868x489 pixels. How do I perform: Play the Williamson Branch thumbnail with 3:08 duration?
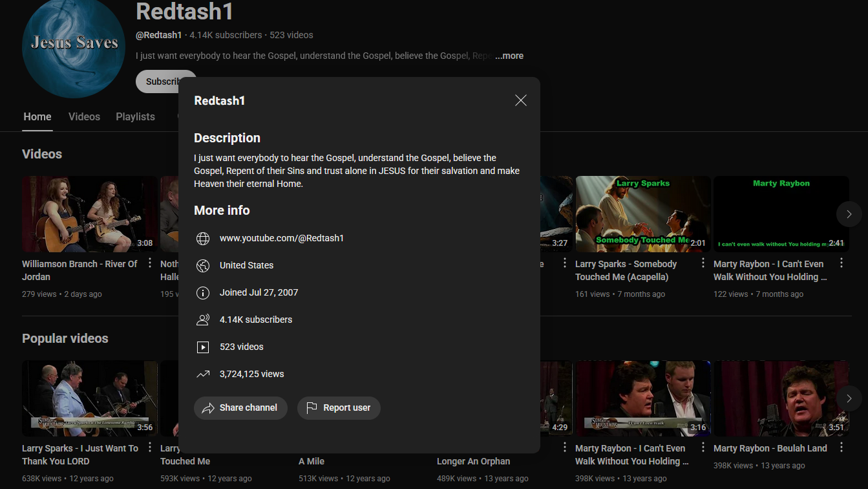point(90,214)
